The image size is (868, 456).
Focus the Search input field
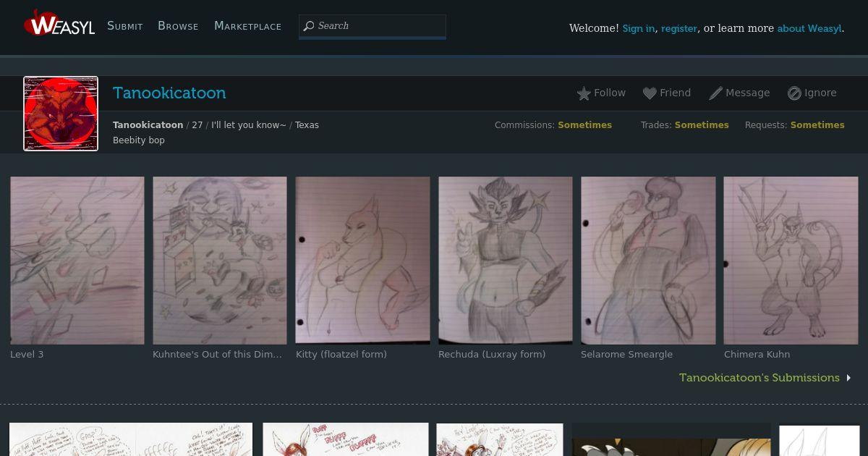373,26
